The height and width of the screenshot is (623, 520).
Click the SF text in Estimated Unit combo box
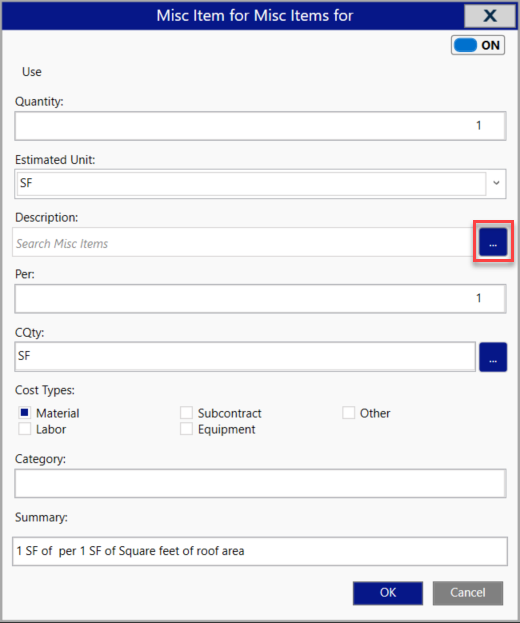pos(26,183)
